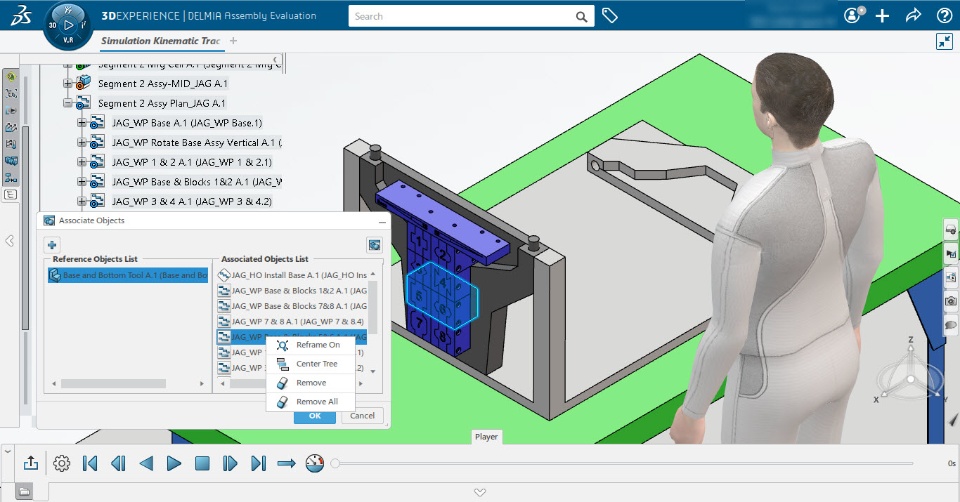Select JAG_WP 3 & 4 A.1 tree item
960x502 pixels.
[x=192, y=201]
